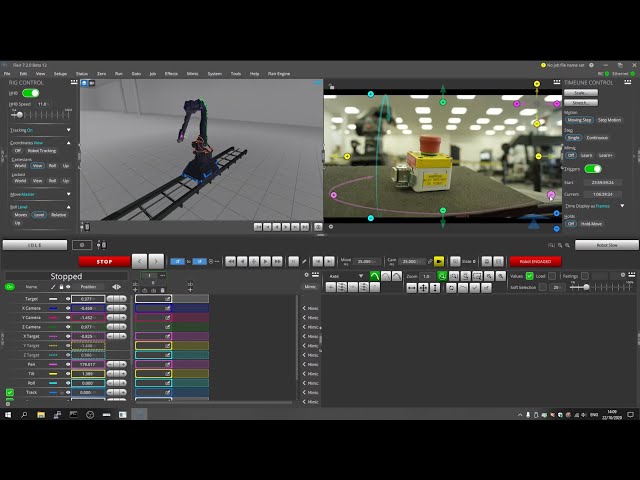Open the Flair Engine menu
Viewport: 640px width, 480px height.
[x=279, y=74]
